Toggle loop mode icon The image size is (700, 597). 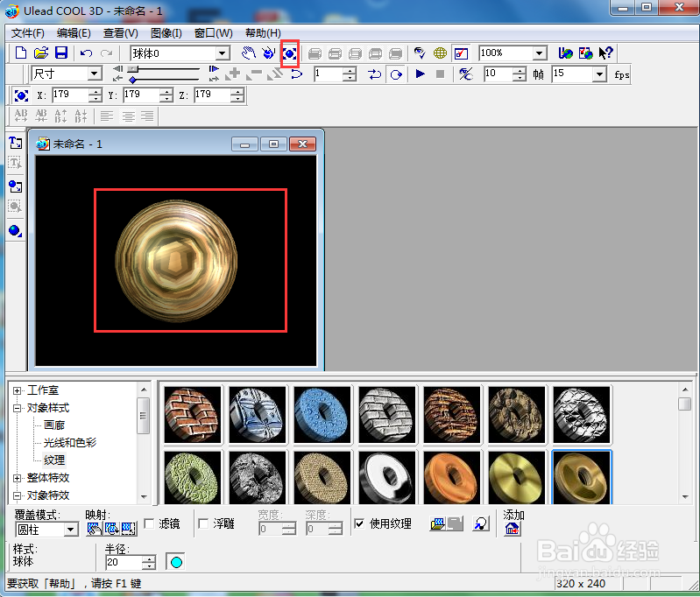(x=396, y=74)
